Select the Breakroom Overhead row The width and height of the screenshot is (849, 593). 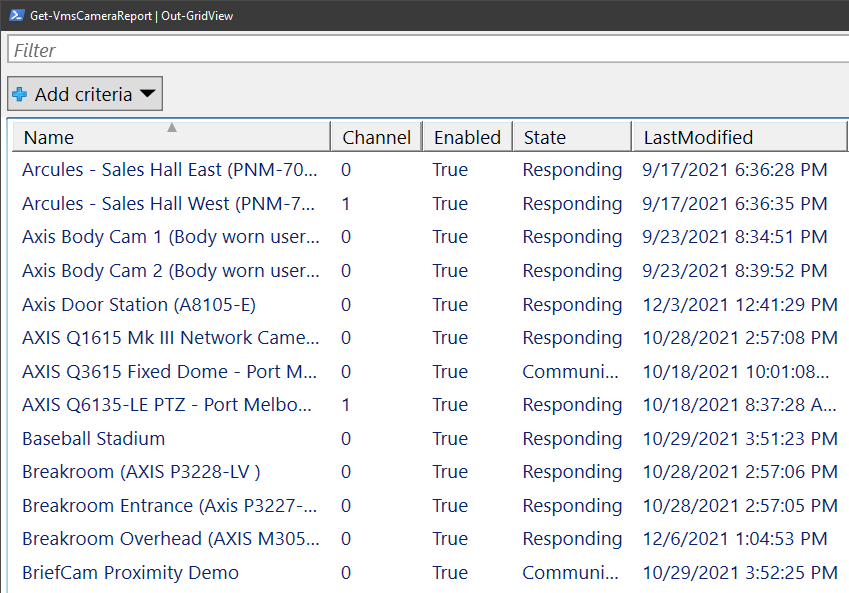pos(430,539)
